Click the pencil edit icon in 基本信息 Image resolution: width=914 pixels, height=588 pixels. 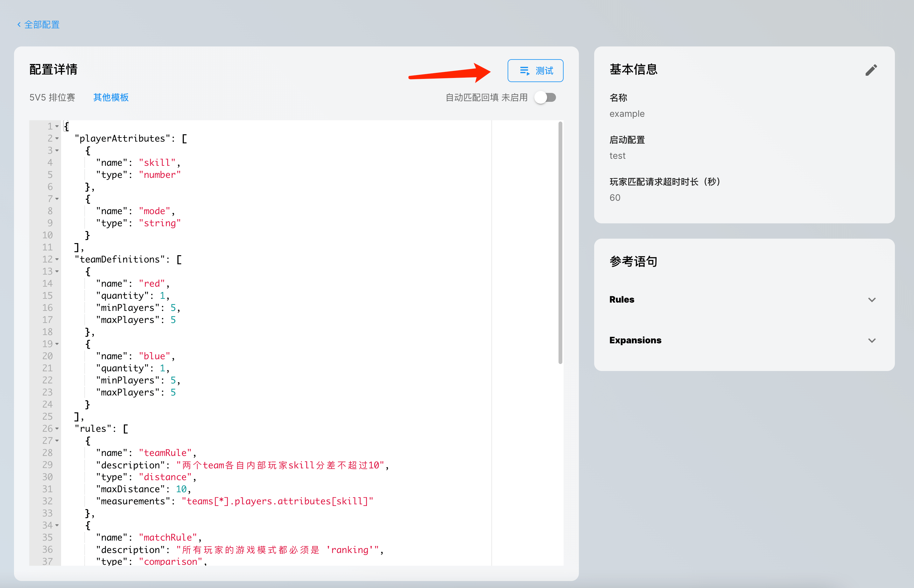click(871, 70)
